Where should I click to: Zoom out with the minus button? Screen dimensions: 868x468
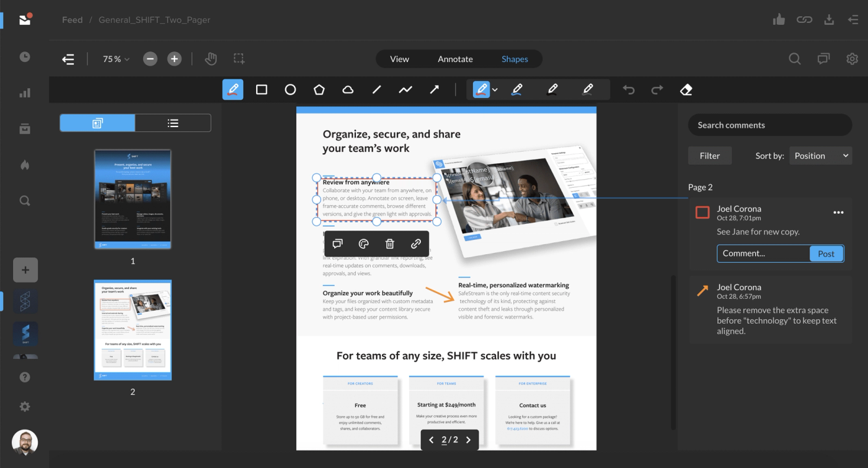(x=150, y=59)
